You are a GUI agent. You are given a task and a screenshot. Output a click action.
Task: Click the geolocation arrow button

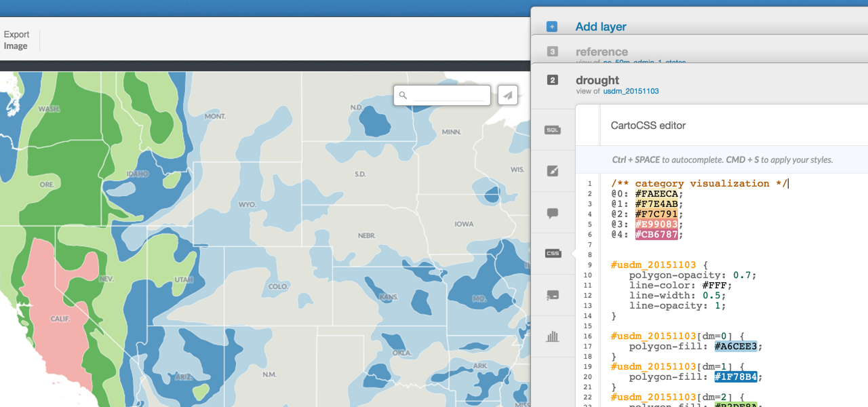[x=507, y=96]
